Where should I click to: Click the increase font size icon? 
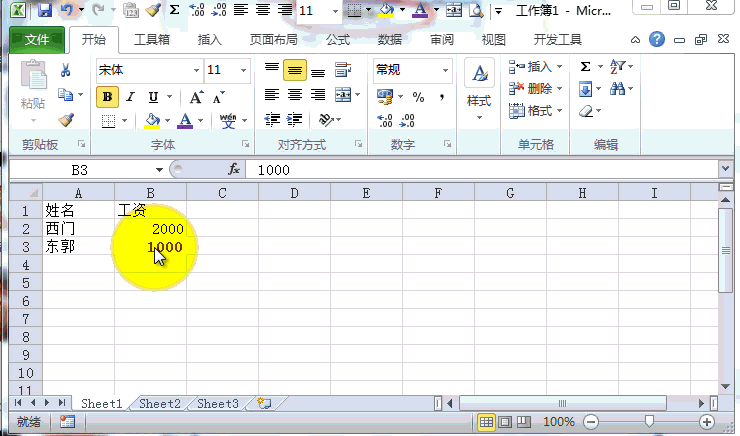click(x=196, y=97)
